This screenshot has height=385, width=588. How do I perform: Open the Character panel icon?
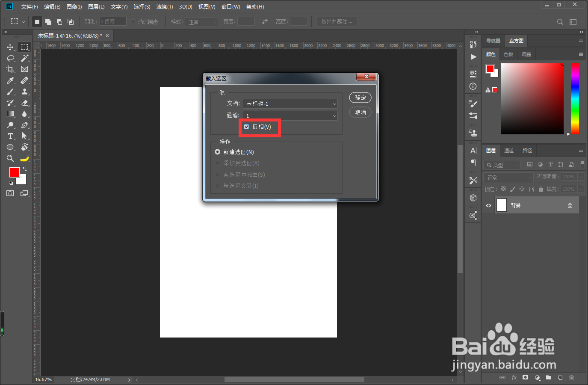tap(473, 151)
